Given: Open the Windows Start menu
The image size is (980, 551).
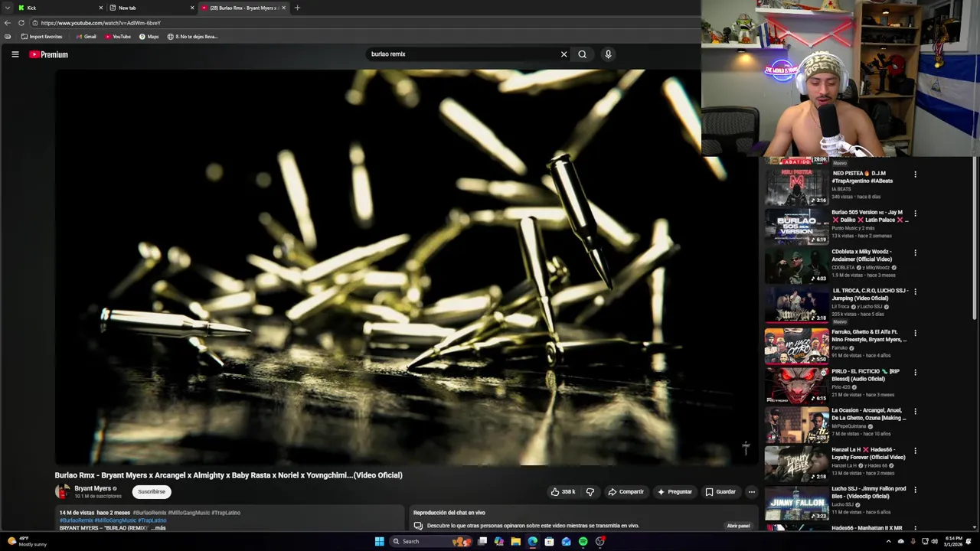Looking at the screenshot, I should click(x=379, y=542).
